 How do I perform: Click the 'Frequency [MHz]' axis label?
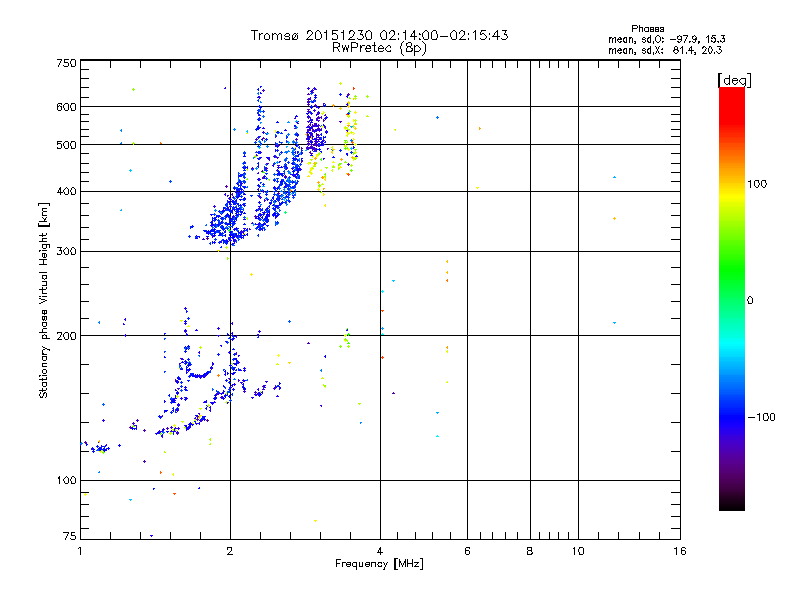379,564
